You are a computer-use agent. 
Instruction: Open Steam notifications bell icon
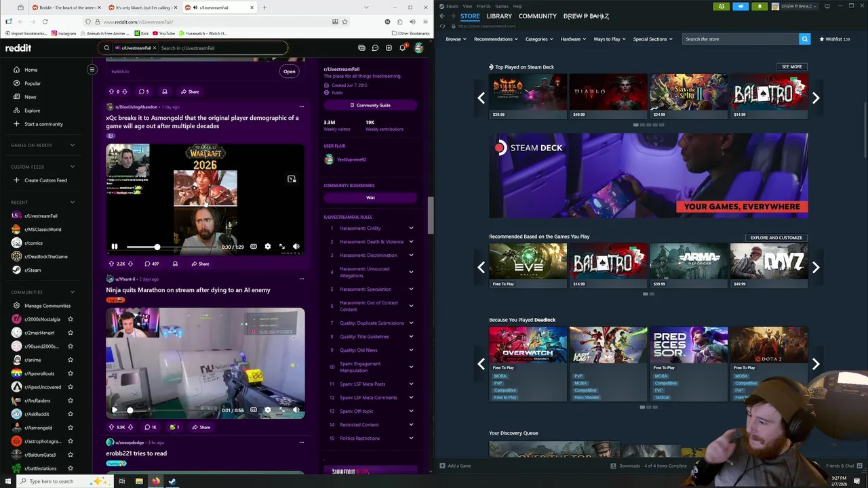[759, 6]
